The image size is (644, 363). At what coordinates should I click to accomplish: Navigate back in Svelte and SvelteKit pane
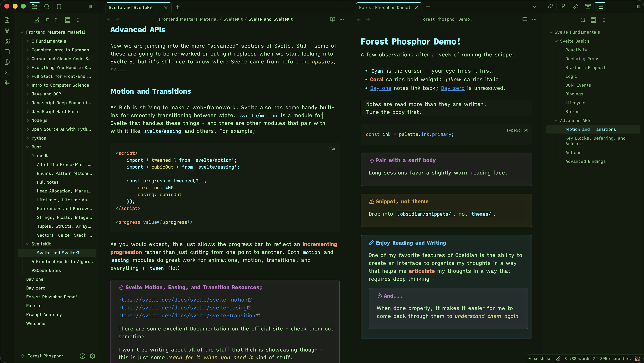point(109,19)
